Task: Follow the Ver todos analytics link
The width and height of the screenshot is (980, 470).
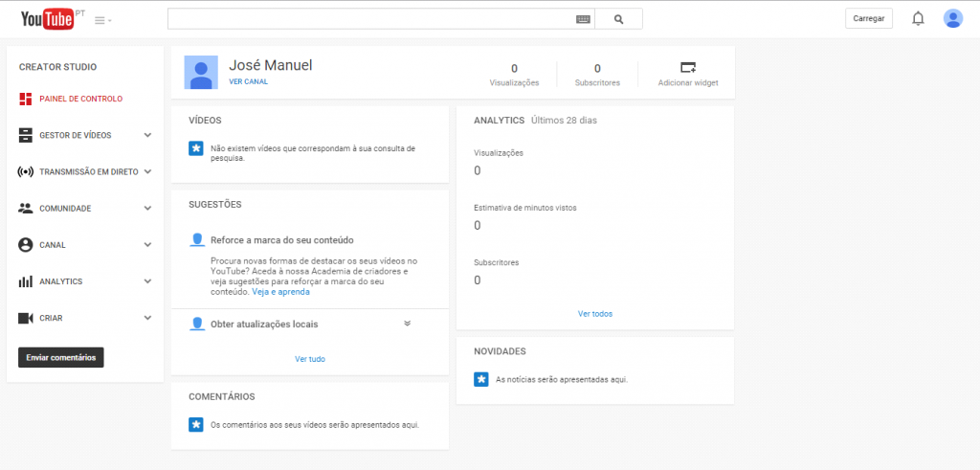Action: click(x=594, y=313)
